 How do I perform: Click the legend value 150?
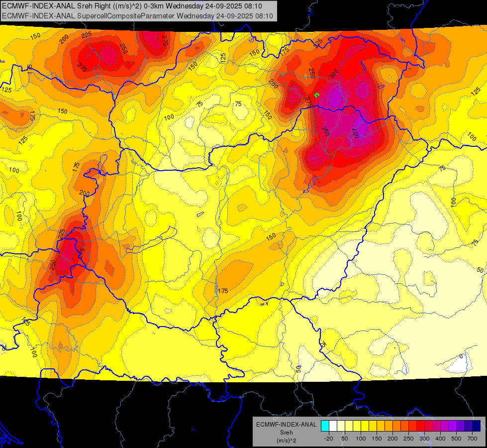[377, 439]
